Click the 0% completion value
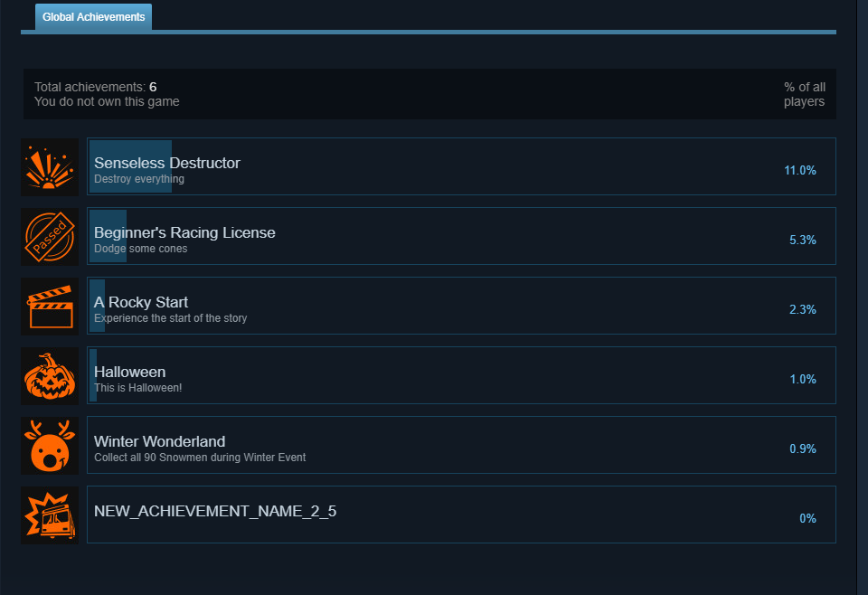Viewport: 868px width, 595px height. (807, 519)
